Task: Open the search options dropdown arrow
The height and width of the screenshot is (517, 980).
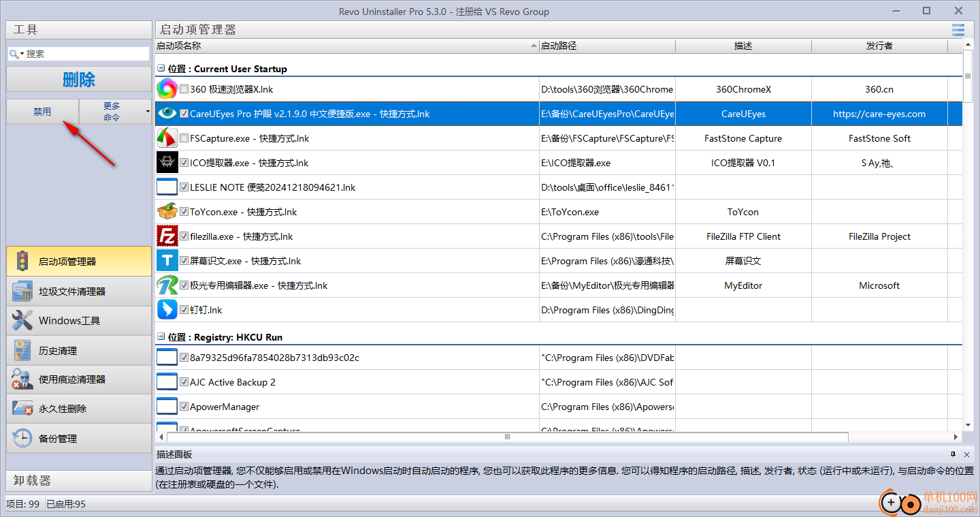Action: (x=22, y=54)
